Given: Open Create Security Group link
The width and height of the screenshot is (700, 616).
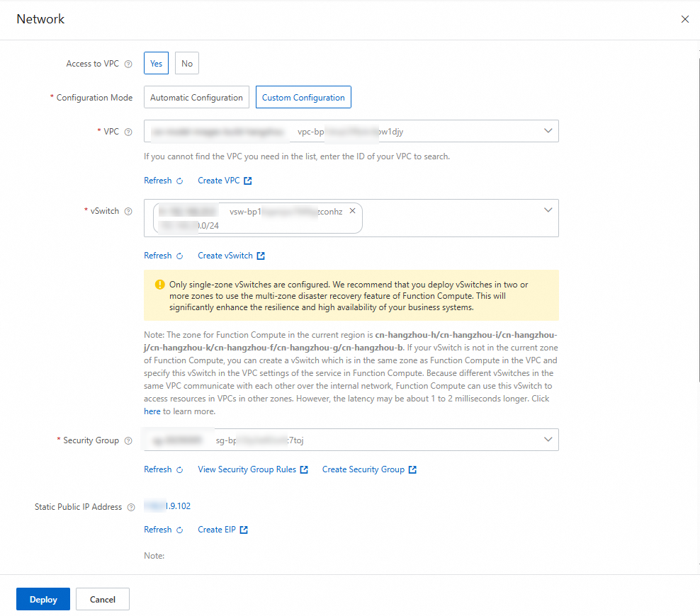Looking at the screenshot, I should 363,469.
